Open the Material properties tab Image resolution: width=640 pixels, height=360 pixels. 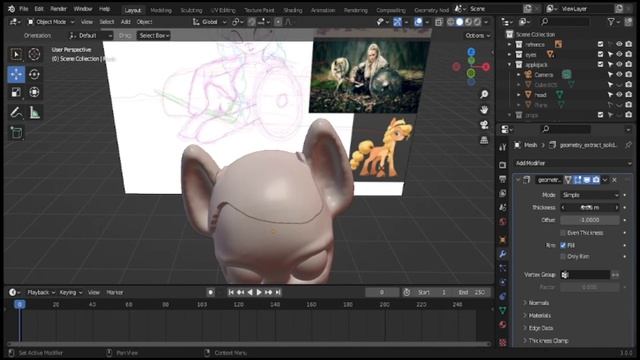point(503,324)
